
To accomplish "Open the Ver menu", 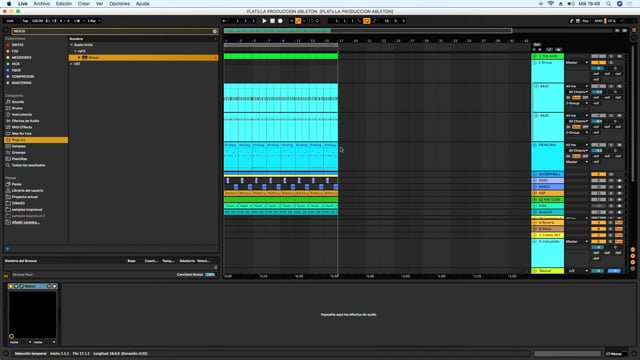I will 99,4.
